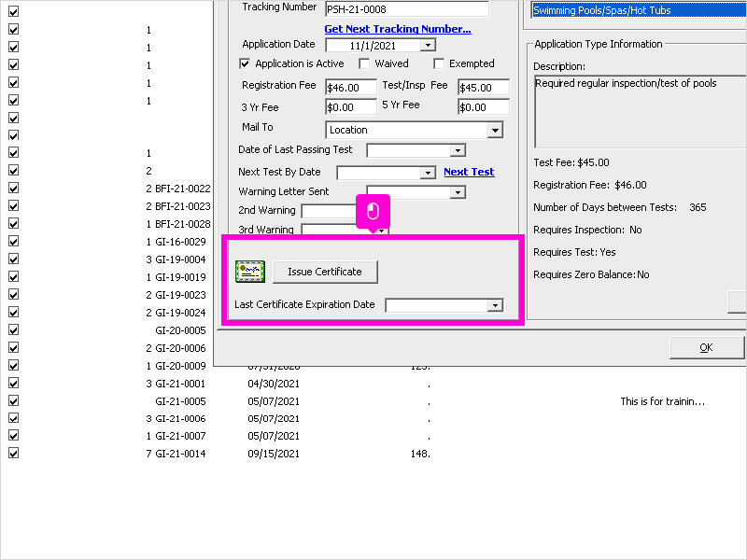Uncheck the row checkbox for BFI-21-0022
Image resolution: width=747 pixels, height=560 pixels.
14,189
